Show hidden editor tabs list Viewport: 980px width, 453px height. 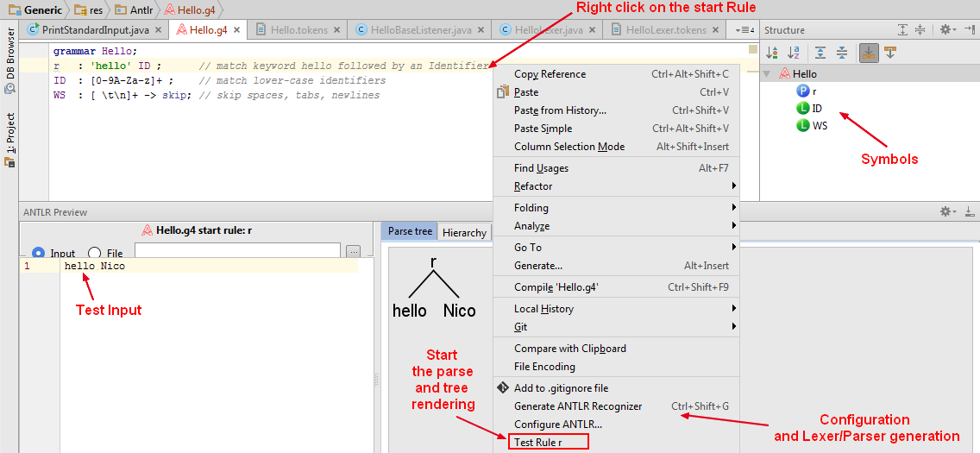tap(745, 30)
